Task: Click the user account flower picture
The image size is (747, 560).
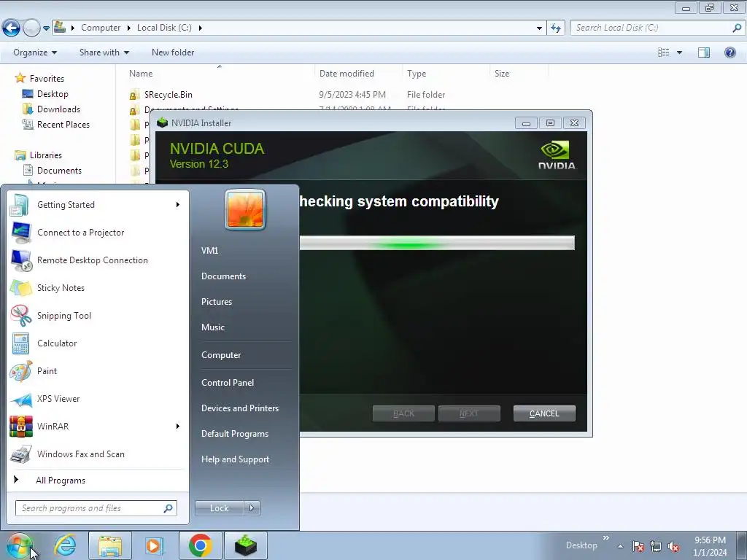Action: (245, 209)
